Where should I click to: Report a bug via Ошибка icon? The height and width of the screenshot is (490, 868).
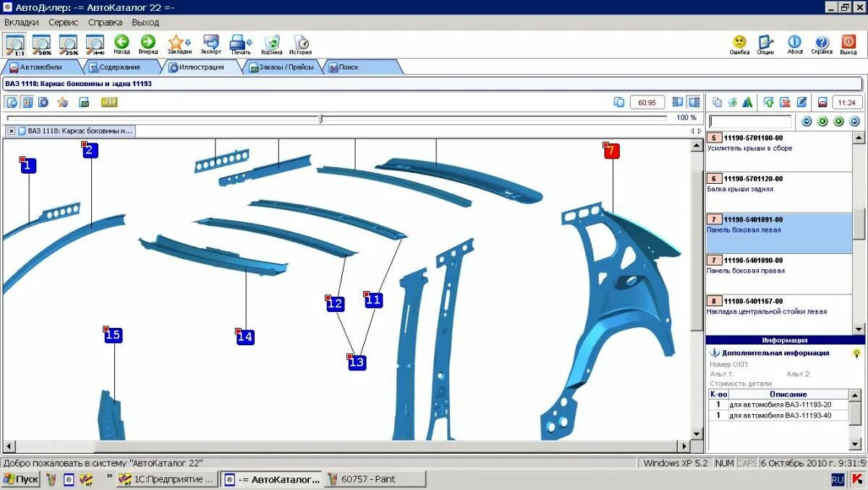(739, 45)
